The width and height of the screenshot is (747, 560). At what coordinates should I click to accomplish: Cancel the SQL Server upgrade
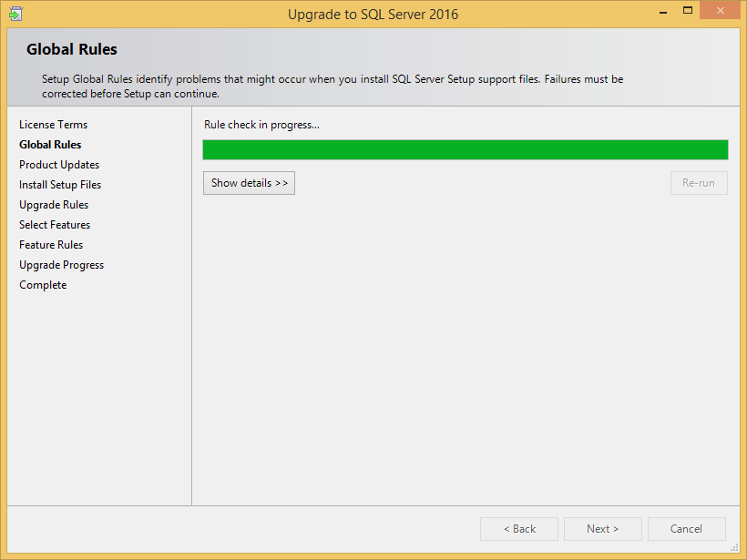point(686,529)
